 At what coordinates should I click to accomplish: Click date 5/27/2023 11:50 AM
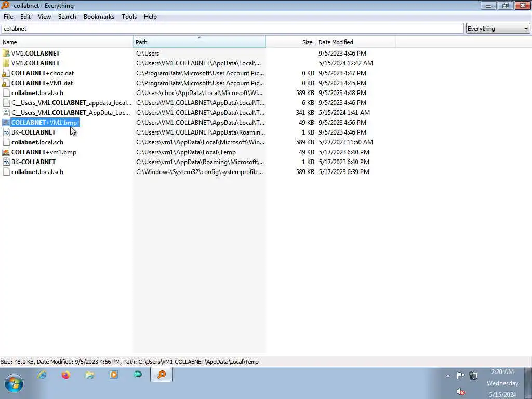345,142
